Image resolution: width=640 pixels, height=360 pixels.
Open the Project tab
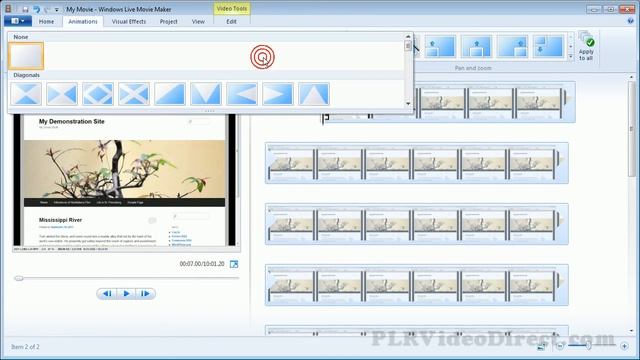coord(169,22)
